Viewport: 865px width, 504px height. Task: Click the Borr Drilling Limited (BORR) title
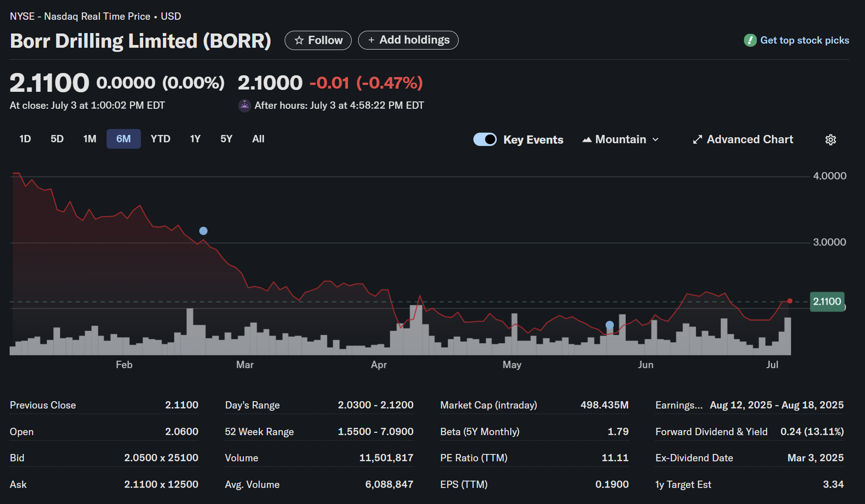(140, 41)
